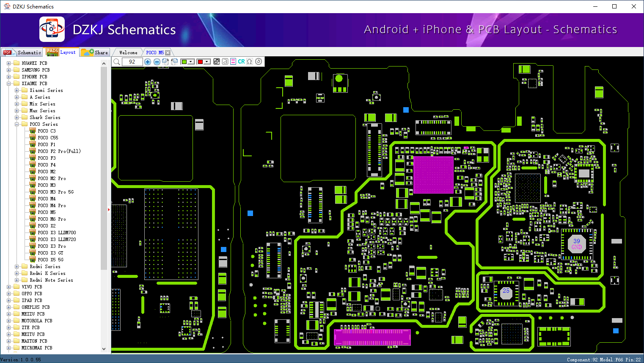This screenshot has width=644, height=363.
Task: Select the chip labeled 39 GND on the board
Action: click(x=576, y=244)
